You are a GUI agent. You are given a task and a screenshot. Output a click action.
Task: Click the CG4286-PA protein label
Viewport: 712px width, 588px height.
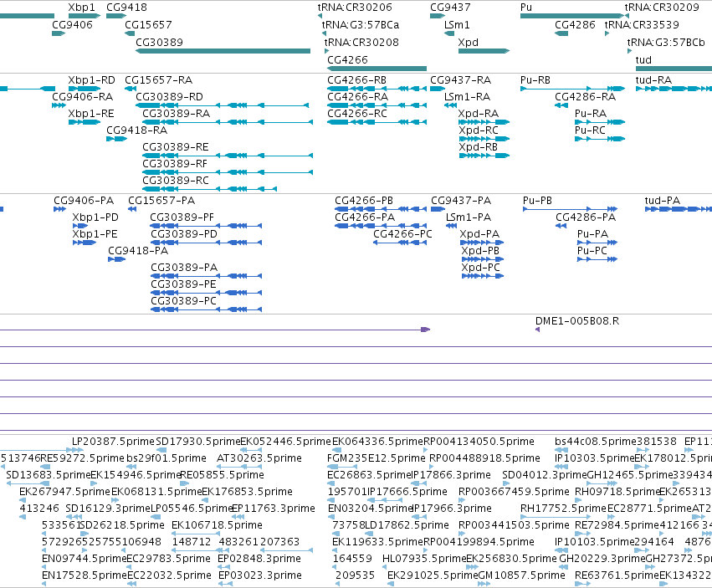(x=587, y=217)
